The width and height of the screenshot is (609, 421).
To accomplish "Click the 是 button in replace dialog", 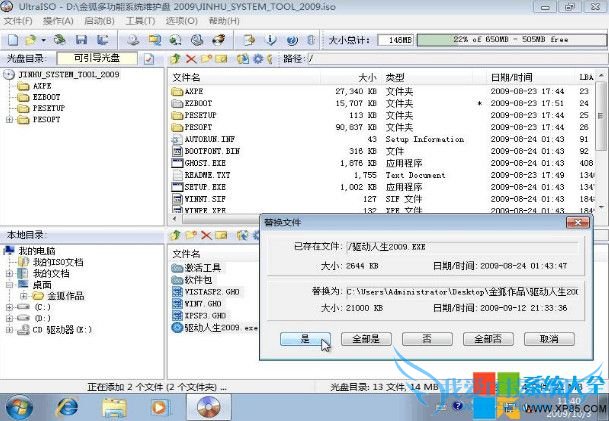I will [305, 339].
